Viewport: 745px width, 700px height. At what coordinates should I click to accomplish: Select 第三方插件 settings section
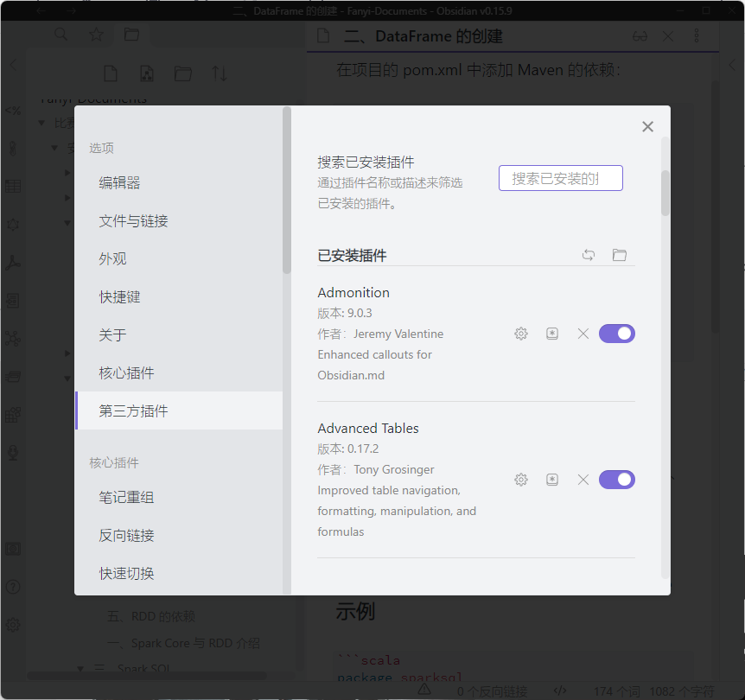[x=179, y=411]
